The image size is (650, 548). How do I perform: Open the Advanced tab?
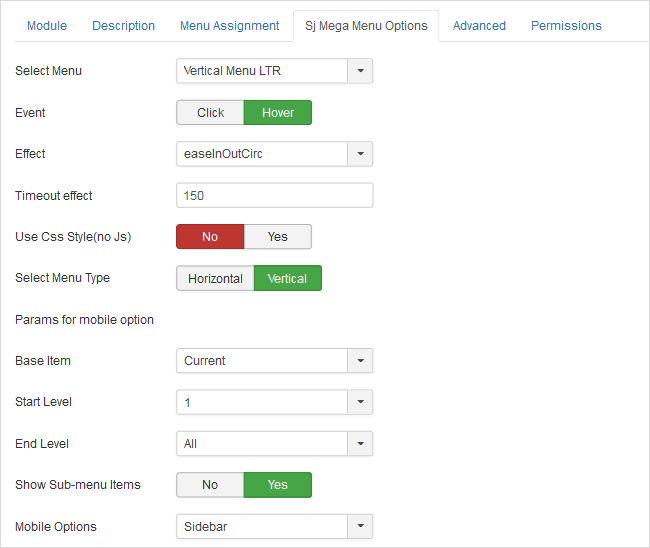pos(479,25)
